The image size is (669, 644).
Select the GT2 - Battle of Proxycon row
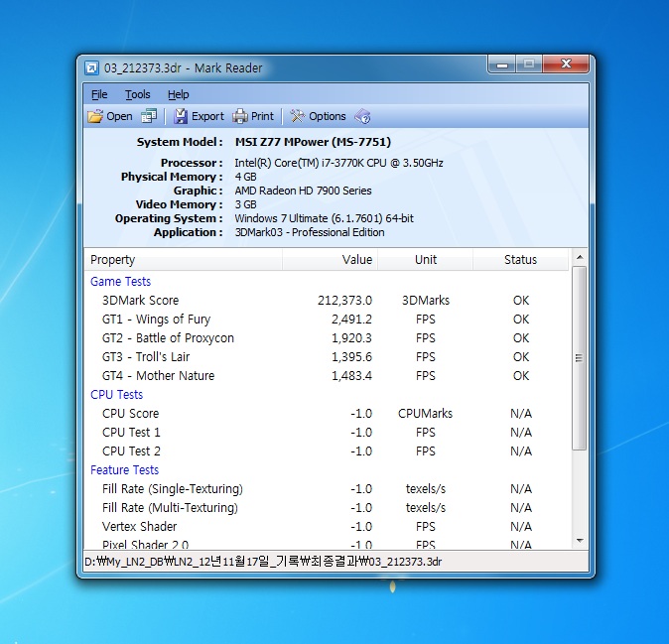pyautogui.click(x=327, y=337)
